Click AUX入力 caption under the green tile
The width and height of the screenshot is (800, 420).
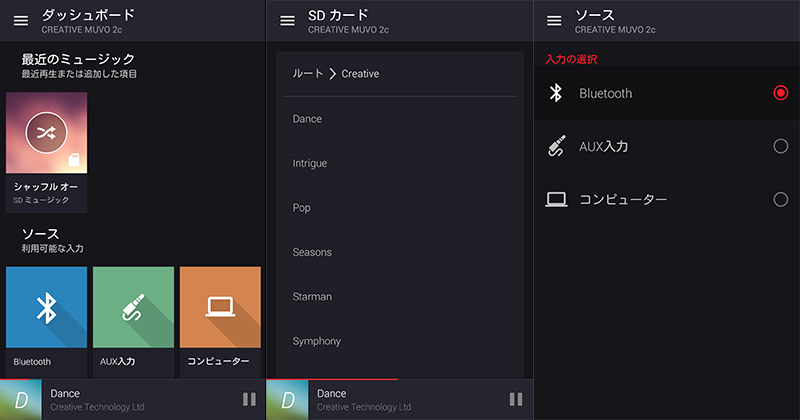[118, 361]
